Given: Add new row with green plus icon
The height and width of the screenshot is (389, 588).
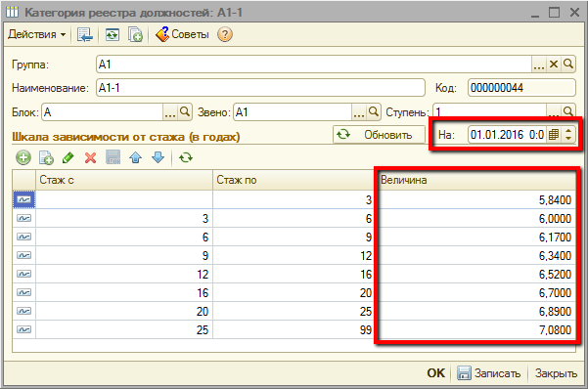Looking at the screenshot, I should pyautogui.click(x=23, y=157).
